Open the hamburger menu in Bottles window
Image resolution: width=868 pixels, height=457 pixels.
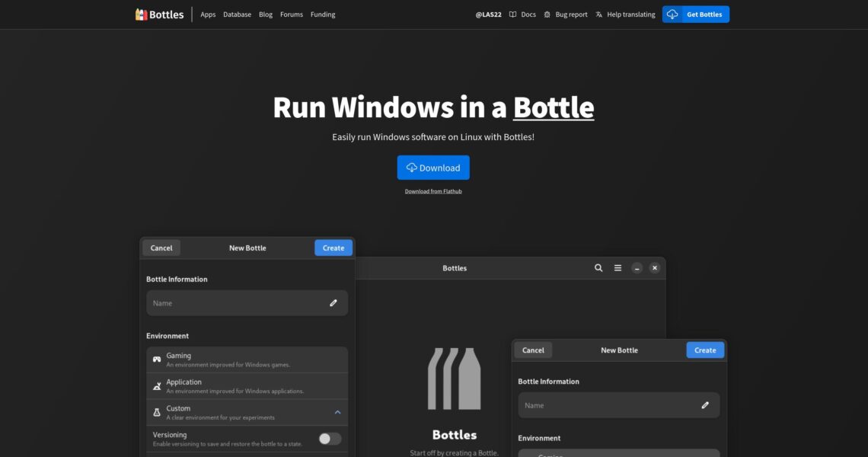[x=618, y=268]
